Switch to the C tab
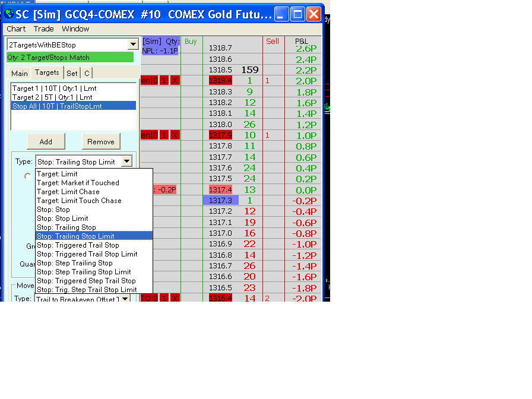 pos(87,73)
